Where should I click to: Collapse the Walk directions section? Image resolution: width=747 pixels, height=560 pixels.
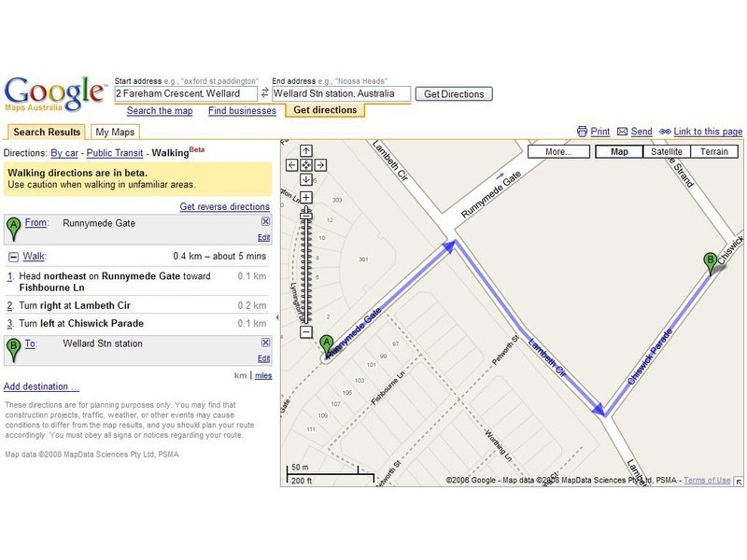13,256
